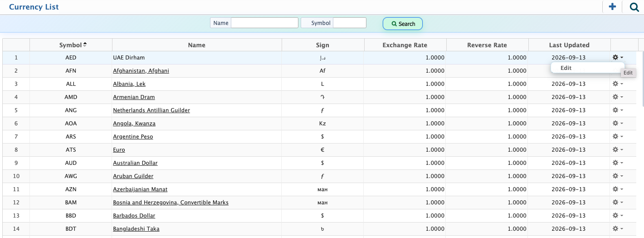Sort by the Sign column header
Viewport: 644px width, 238px height.
(323, 45)
